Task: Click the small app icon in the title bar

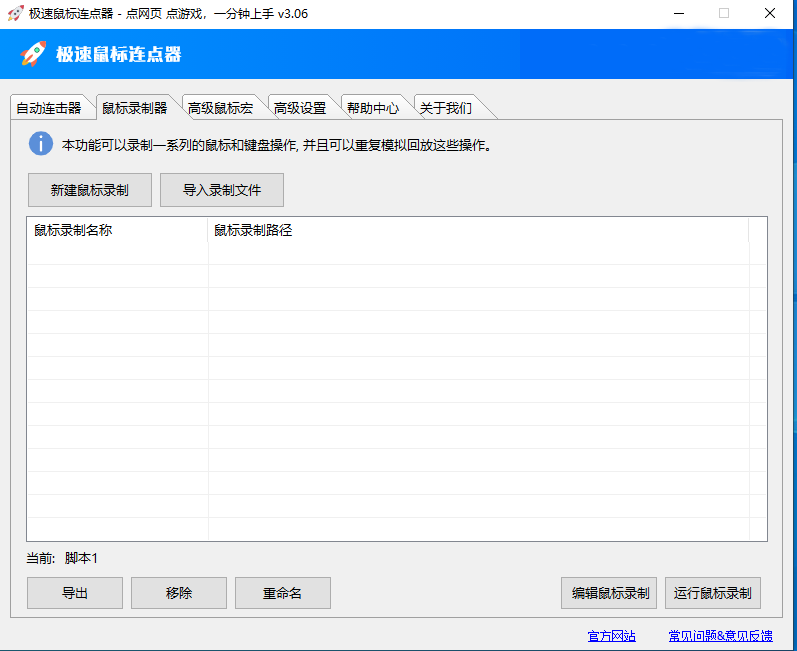Action: (15, 13)
